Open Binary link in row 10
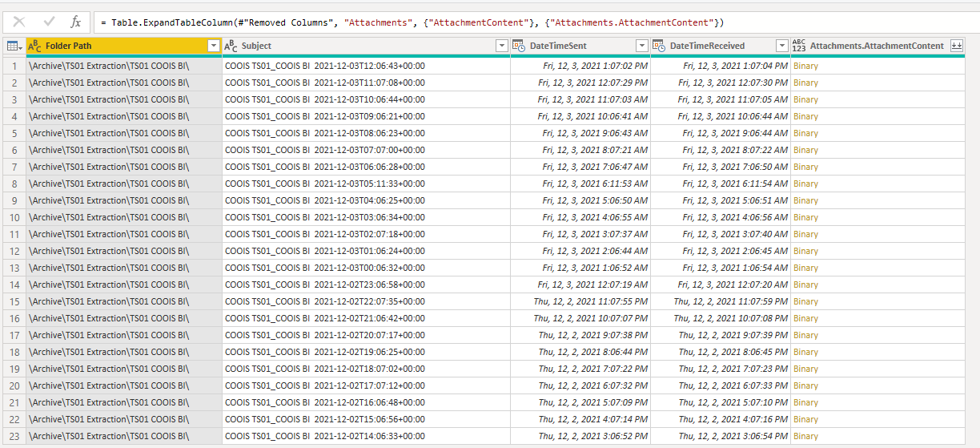The width and height of the screenshot is (980, 448). (x=805, y=218)
